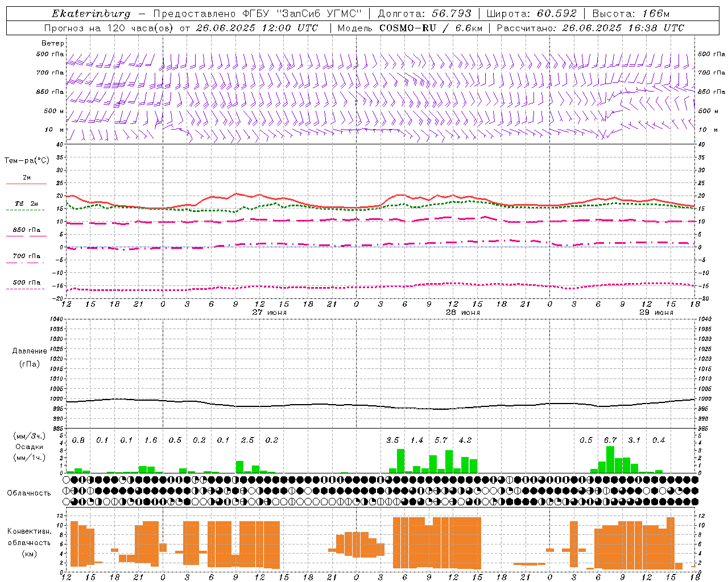Image resolution: width=728 pixels, height=582 pixels.
Task: Click the '27 июня' date label
Action: pyautogui.click(x=270, y=313)
